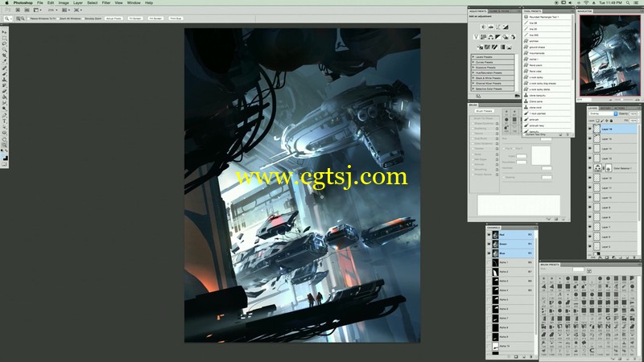
Task: Select the Clone Stamp tool
Action: click(x=5, y=80)
